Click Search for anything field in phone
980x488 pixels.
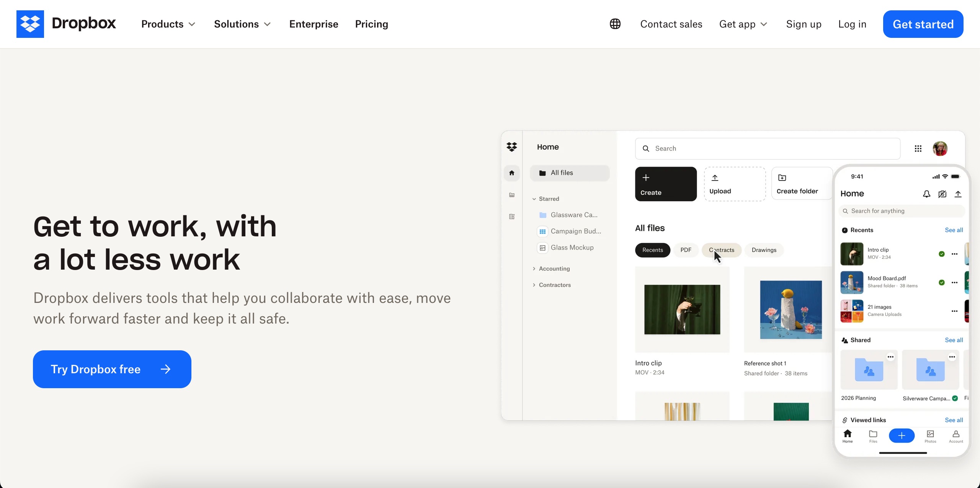click(902, 211)
